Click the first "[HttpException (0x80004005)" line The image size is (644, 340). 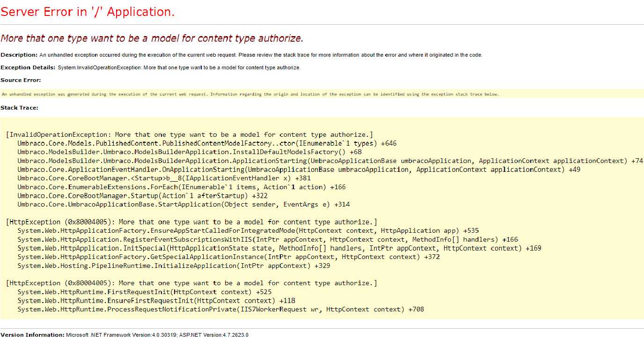[x=191, y=222]
